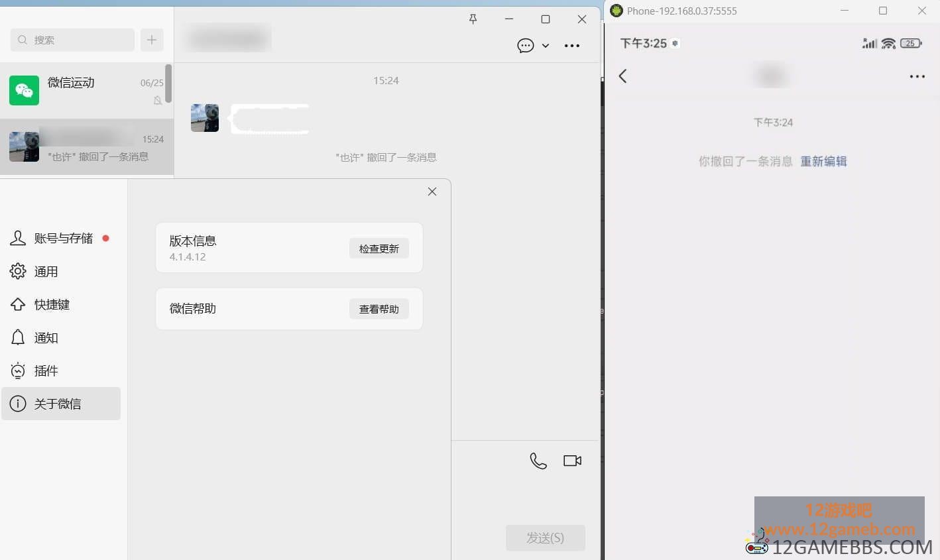The image size is (940, 560).
Task: Start a video call with the camera icon
Action: (573, 461)
